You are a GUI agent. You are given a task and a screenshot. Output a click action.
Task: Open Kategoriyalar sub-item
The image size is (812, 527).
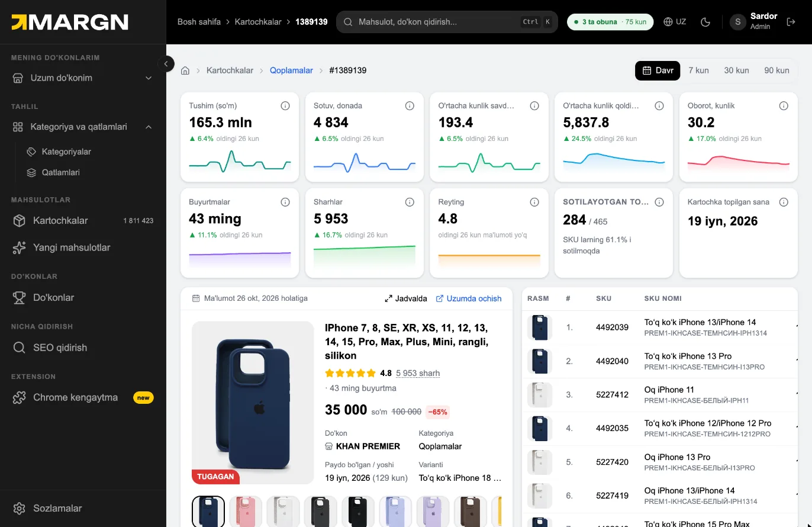coord(66,152)
